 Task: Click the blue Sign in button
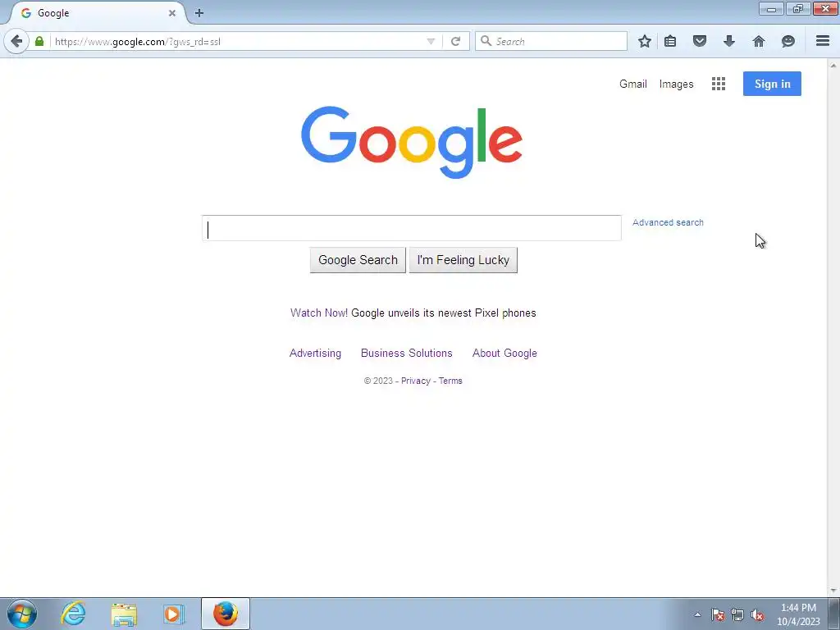(x=772, y=84)
